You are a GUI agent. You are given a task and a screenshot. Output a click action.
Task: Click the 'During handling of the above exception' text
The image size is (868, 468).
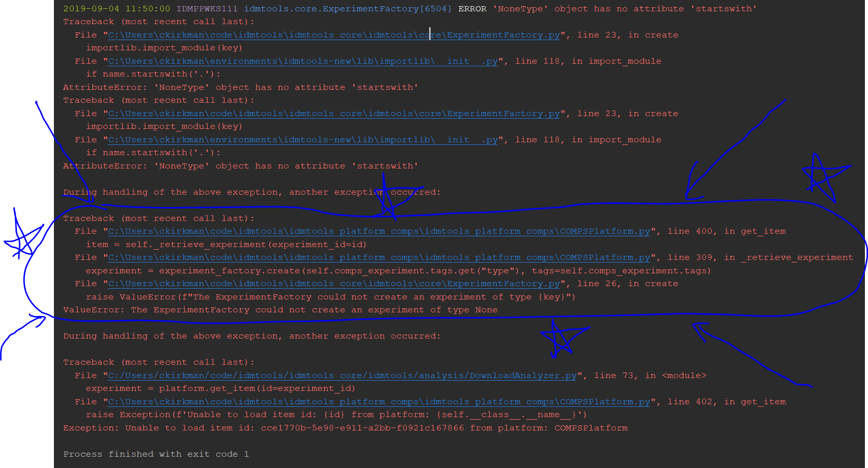251,335
